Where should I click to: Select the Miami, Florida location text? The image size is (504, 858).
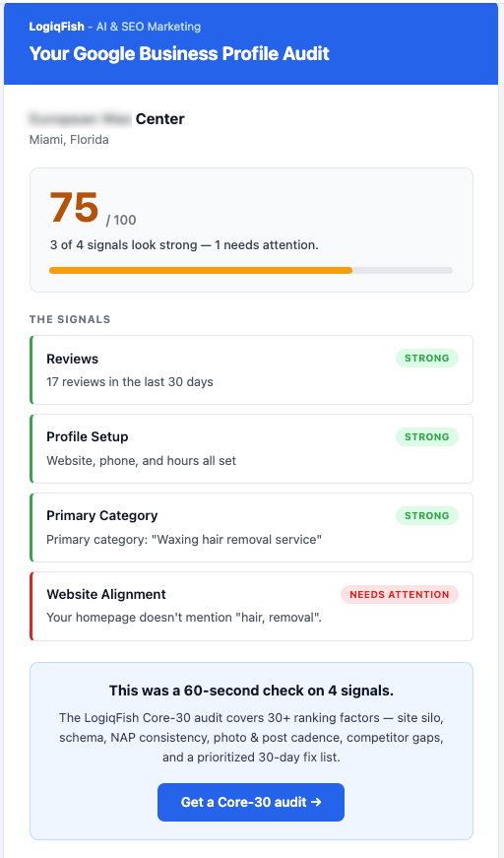pyautogui.click(x=69, y=140)
